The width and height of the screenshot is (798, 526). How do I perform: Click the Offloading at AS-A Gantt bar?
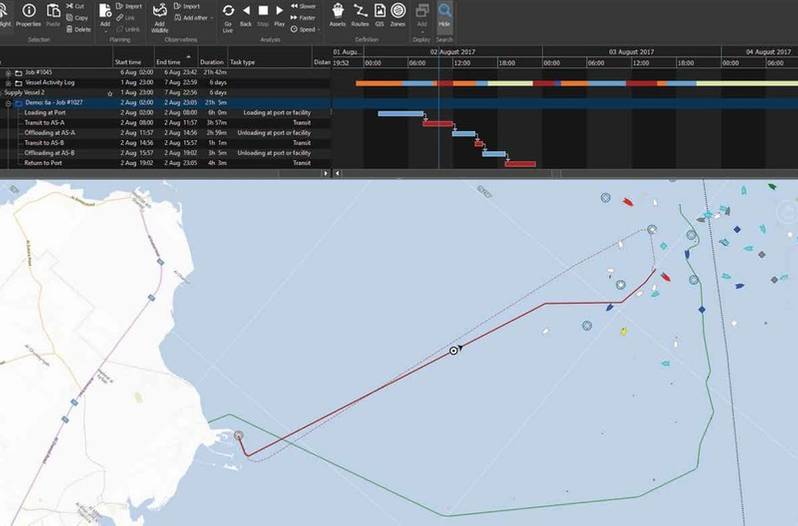coord(464,134)
